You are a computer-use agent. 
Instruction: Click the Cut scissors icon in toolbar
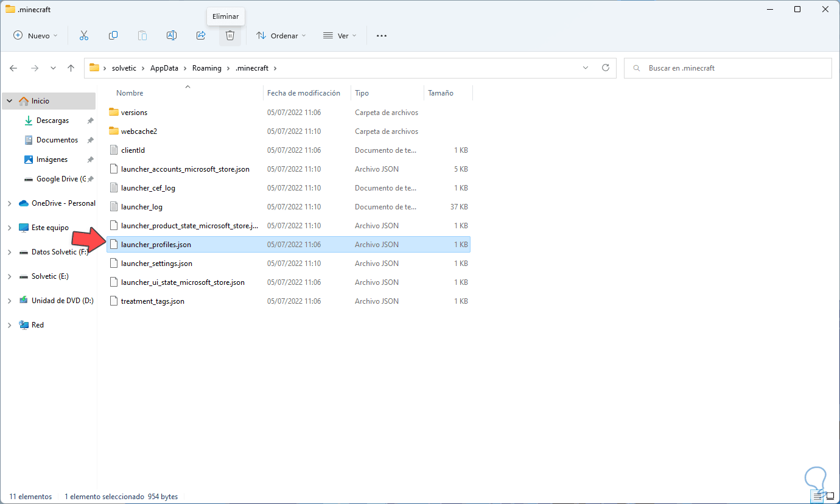pos(84,36)
